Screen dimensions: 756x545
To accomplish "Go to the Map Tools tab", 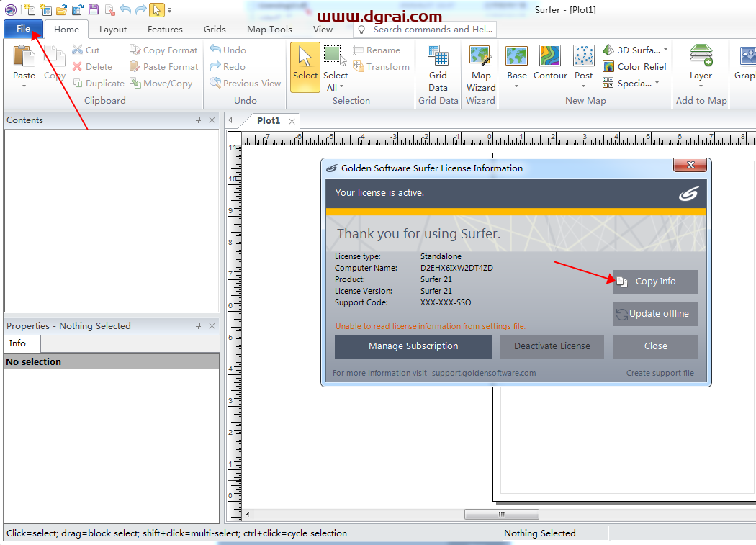I will point(269,30).
